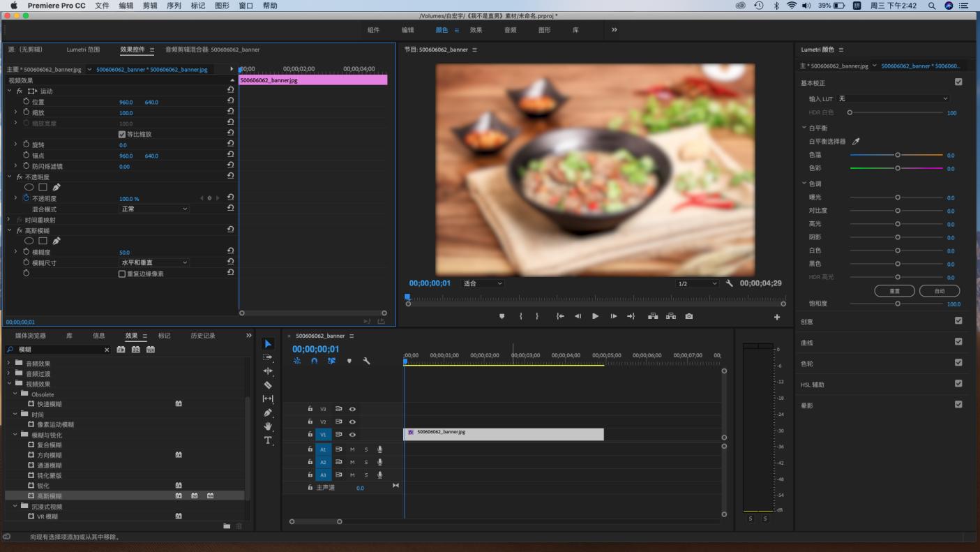Select the Pen tool in the tools panel
The image size is (980, 552).
pos(268,412)
